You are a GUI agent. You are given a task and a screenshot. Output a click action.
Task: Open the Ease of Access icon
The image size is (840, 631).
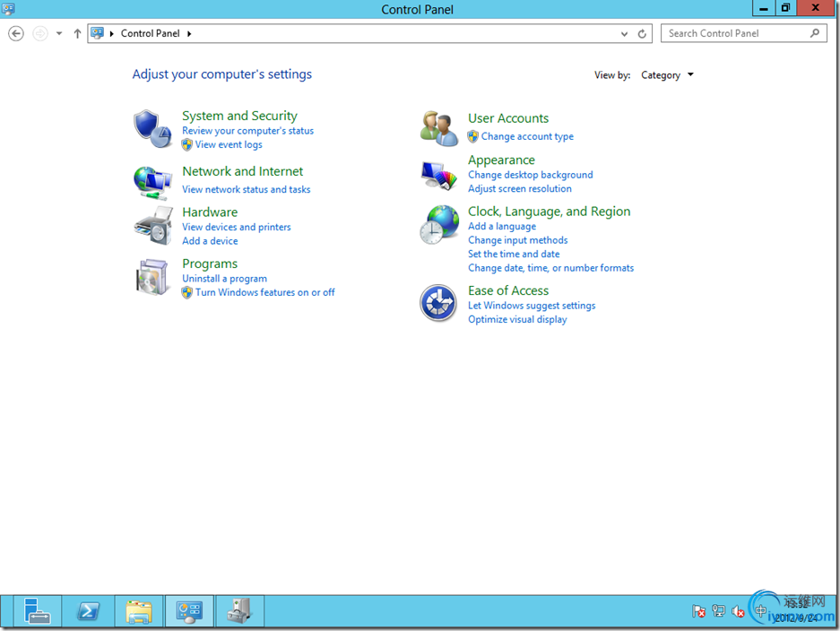438,303
